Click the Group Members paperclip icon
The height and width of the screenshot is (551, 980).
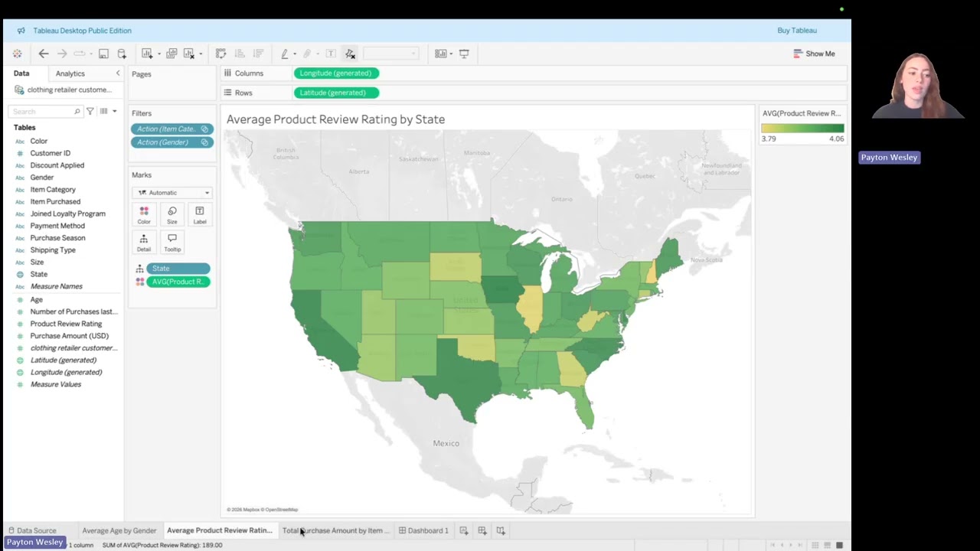(307, 54)
